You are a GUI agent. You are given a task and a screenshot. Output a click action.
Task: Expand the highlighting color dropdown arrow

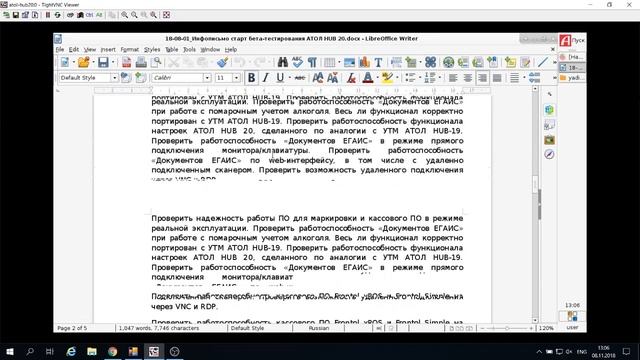[x=396, y=78]
